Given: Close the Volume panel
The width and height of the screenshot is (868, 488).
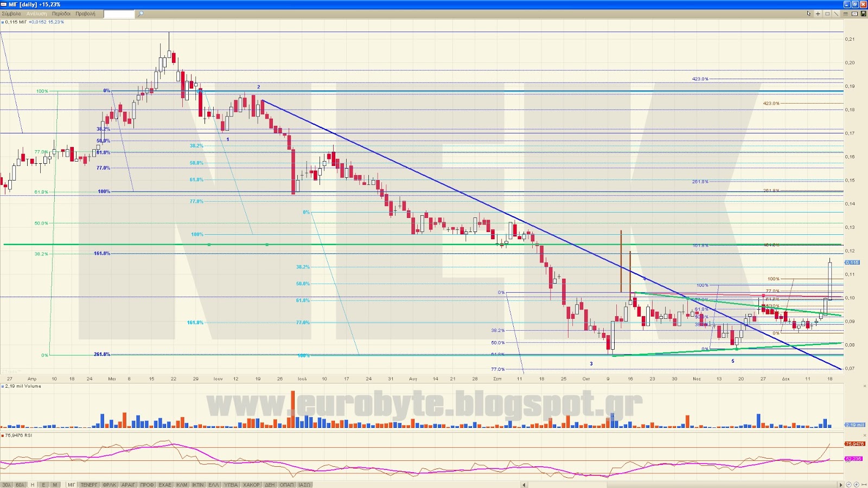Looking at the screenshot, I should point(865,386).
